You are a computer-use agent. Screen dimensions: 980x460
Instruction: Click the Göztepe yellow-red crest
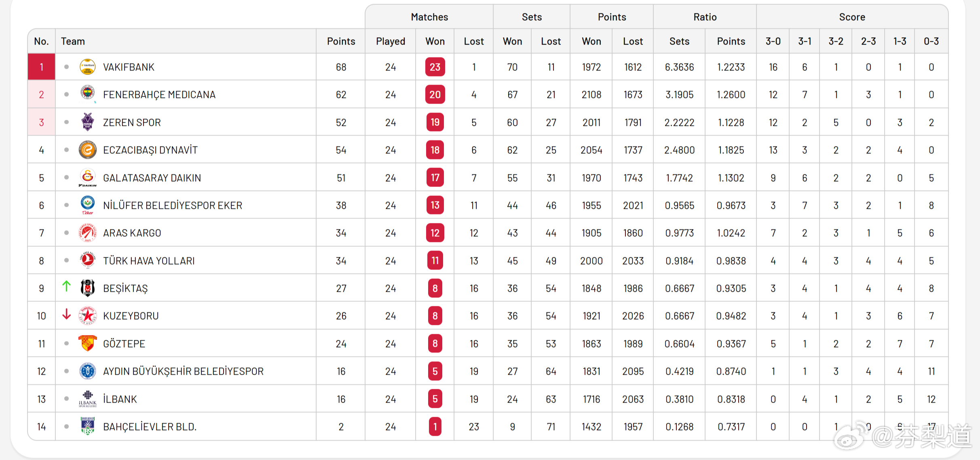[x=87, y=343]
